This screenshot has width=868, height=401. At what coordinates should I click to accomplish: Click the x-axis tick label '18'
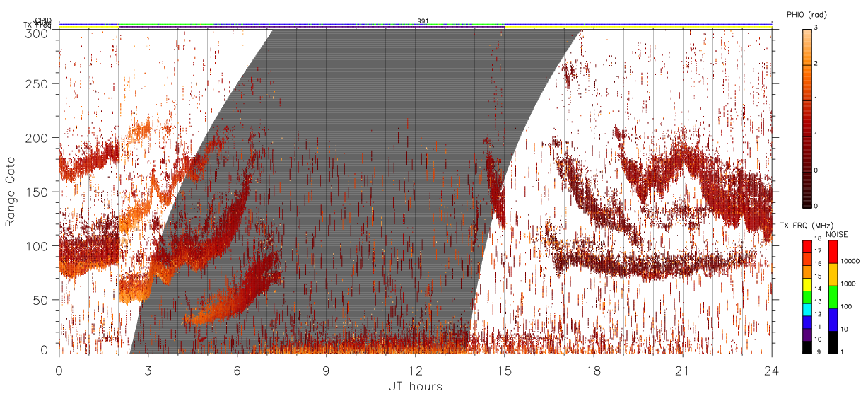(593, 371)
